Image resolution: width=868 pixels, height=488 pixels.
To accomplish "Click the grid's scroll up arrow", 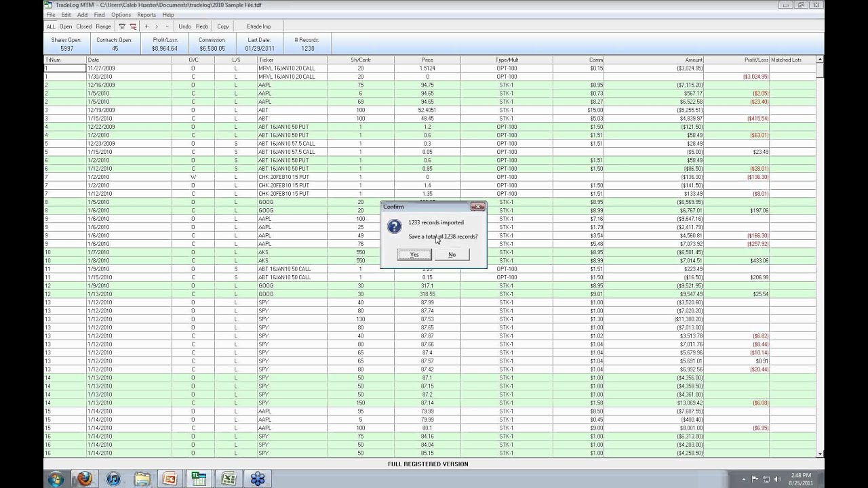I will (x=820, y=60).
